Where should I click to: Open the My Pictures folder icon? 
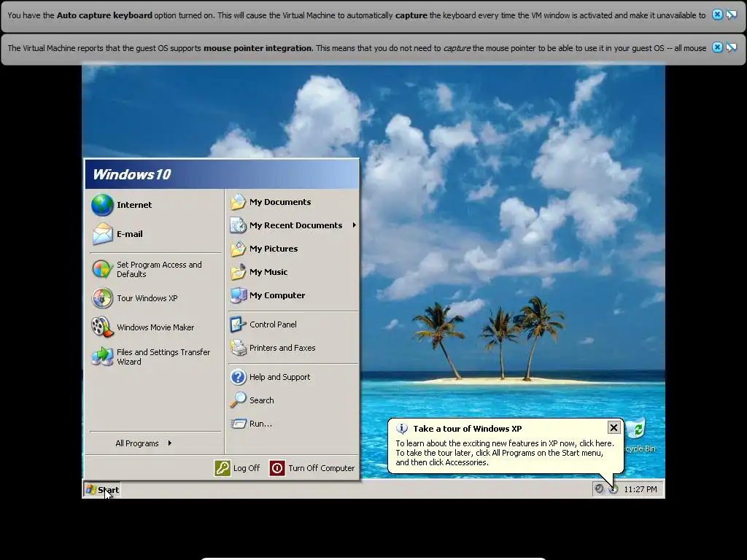point(239,249)
